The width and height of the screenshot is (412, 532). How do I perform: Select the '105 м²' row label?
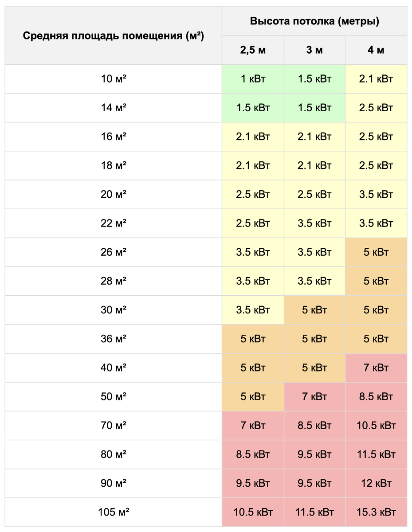pyautogui.click(x=114, y=512)
